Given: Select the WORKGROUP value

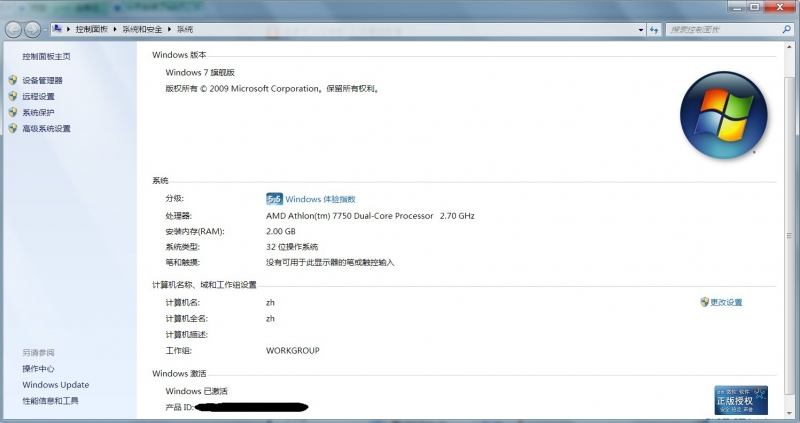Looking at the screenshot, I should pos(293,351).
